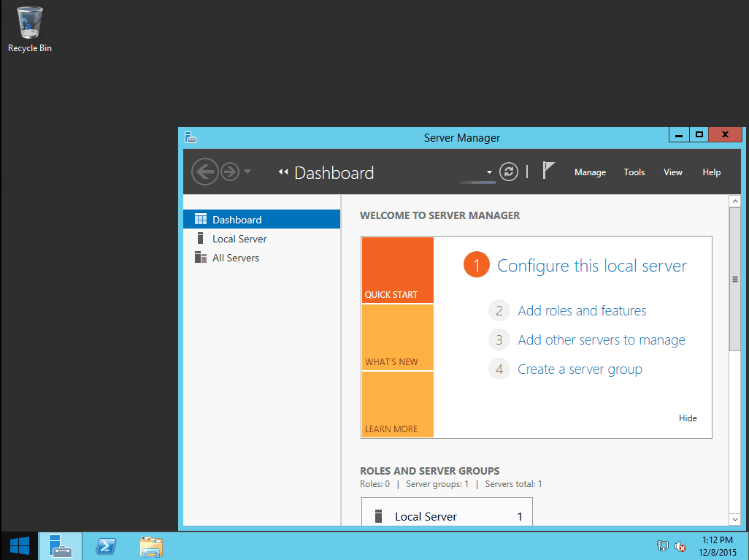Open the breadcrumb dropdown arrow beside refresh

point(489,172)
